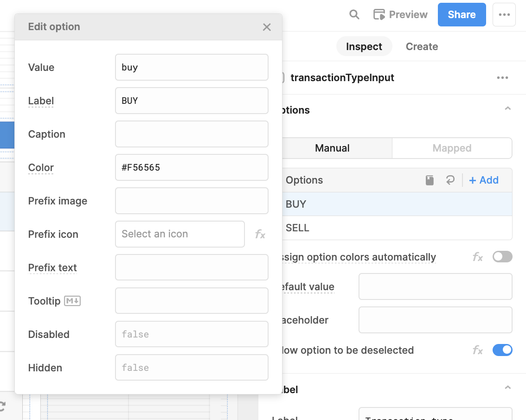Open transactionTypeInput's three-dot menu
526x420 pixels.
click(502, 78)
